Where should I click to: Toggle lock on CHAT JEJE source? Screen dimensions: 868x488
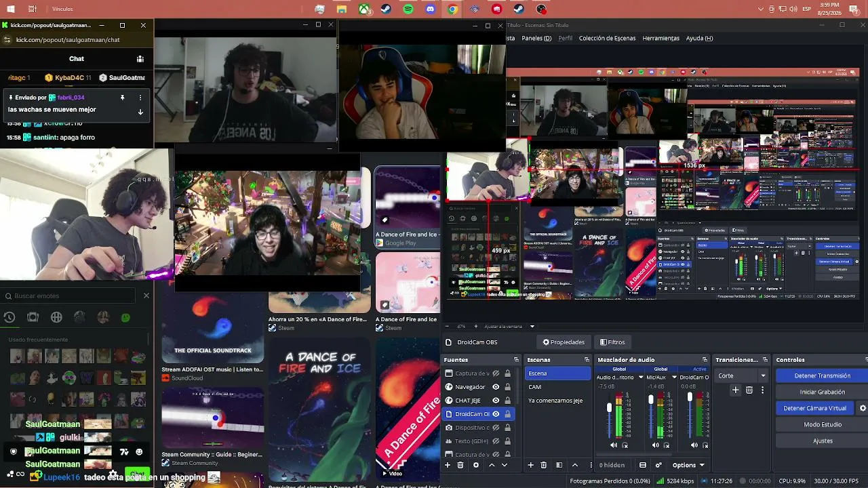coord(507,401)
